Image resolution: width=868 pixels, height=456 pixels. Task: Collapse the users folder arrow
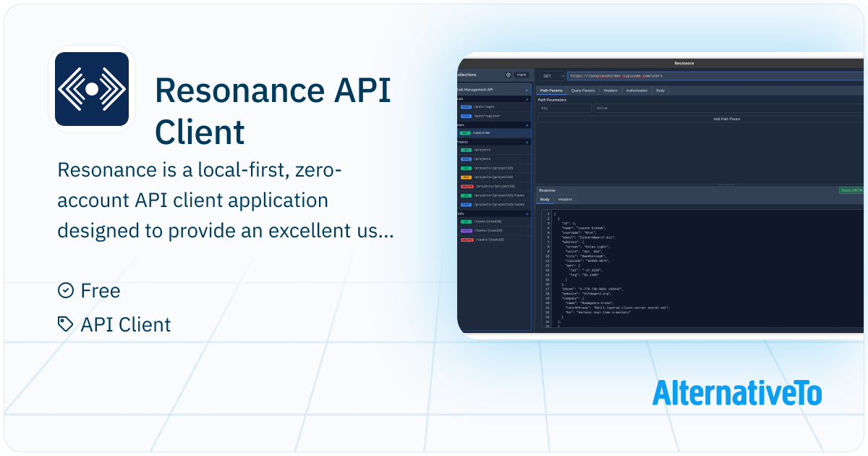527,125
